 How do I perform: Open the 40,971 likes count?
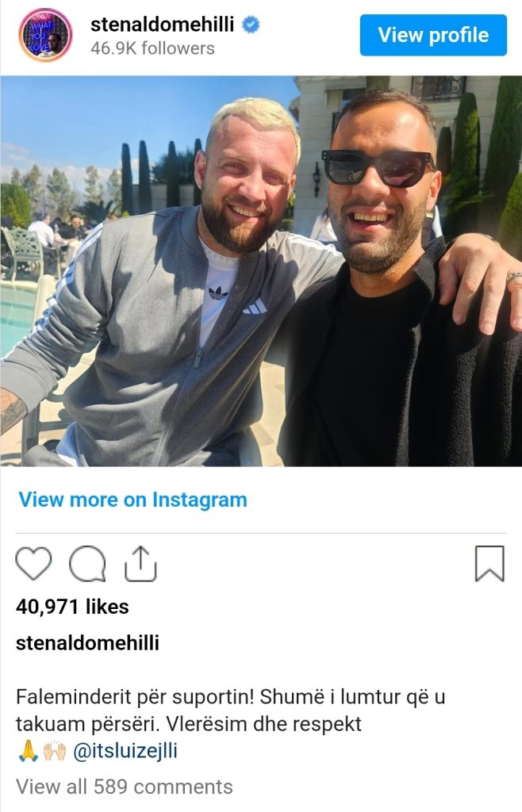tap(72, 607)
